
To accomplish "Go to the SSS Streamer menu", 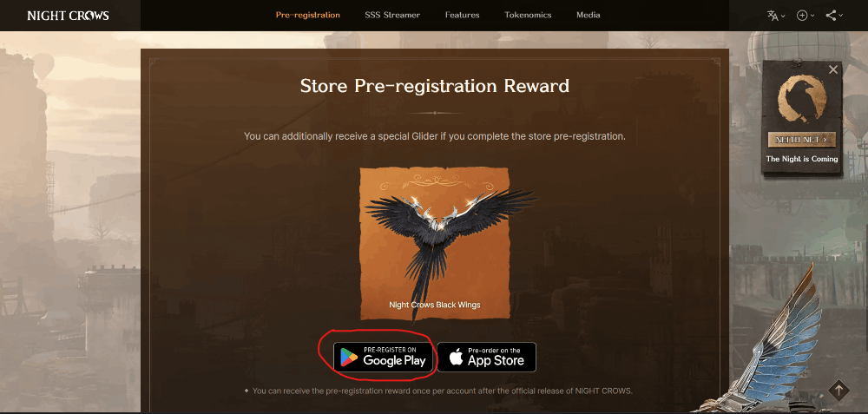I will click(392, 15).
